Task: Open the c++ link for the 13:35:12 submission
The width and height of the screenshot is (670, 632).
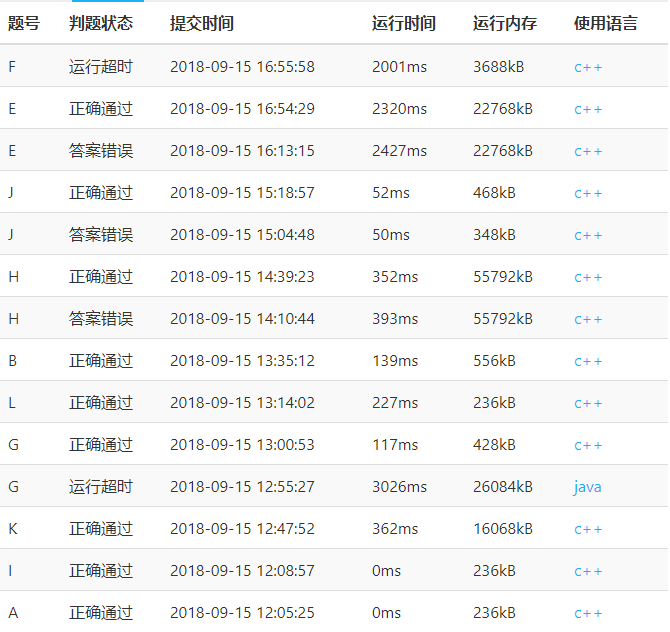Action: (588, 362)
